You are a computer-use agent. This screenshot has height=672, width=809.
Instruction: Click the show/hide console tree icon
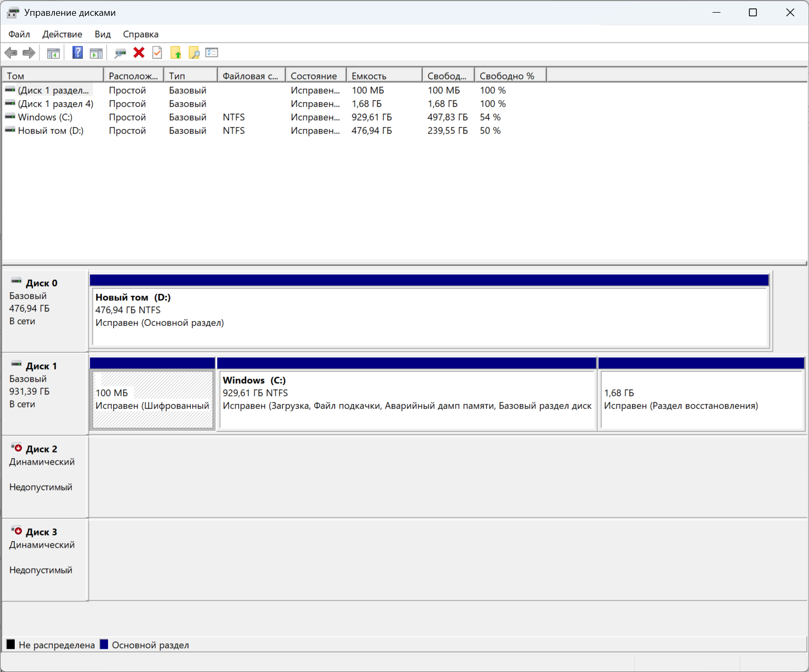53,53
